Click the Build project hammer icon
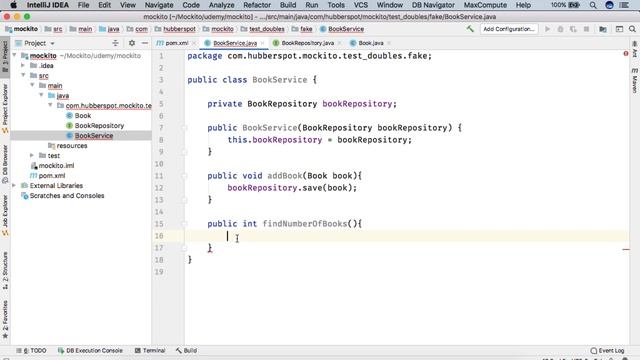This screenshot has height=360, width=640. coord(470,29)
